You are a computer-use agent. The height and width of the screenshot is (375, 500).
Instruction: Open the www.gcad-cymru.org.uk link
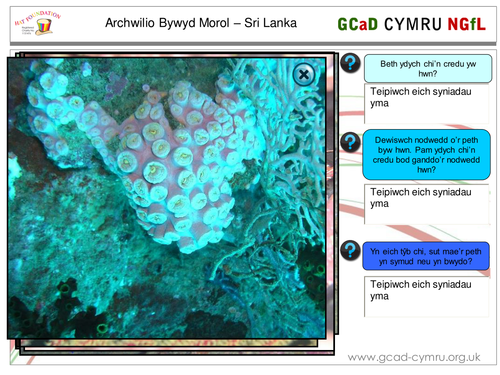click(x=414, y=357)
